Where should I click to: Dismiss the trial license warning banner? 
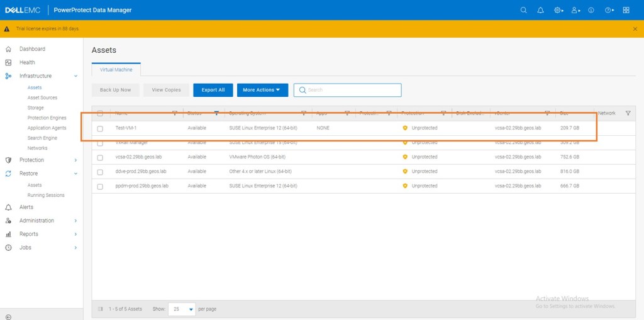(635, 29)
